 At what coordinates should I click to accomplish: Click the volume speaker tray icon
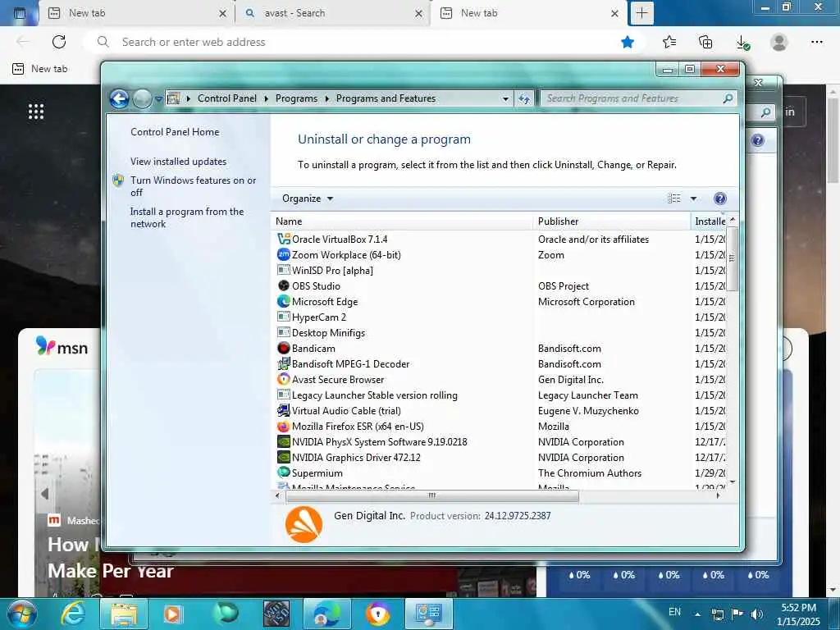pyautogui.click(x=757, y=614)
